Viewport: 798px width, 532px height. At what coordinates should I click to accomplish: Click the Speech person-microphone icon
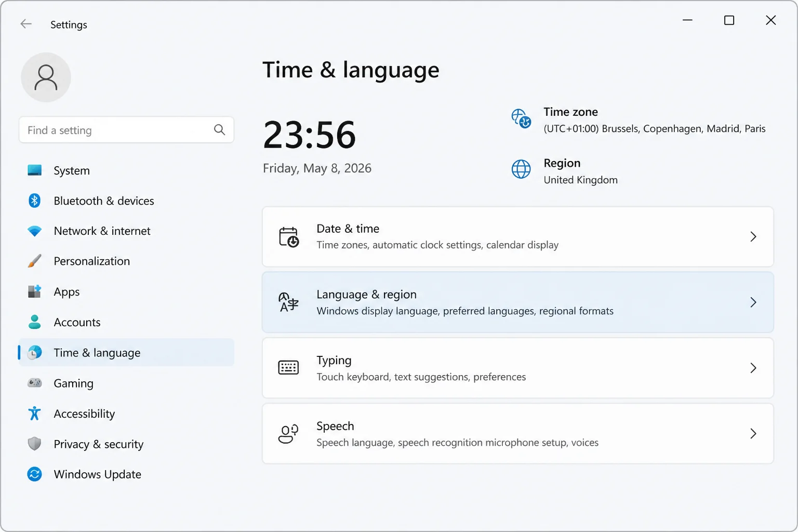pyautogui.click(x=288, y=434)
